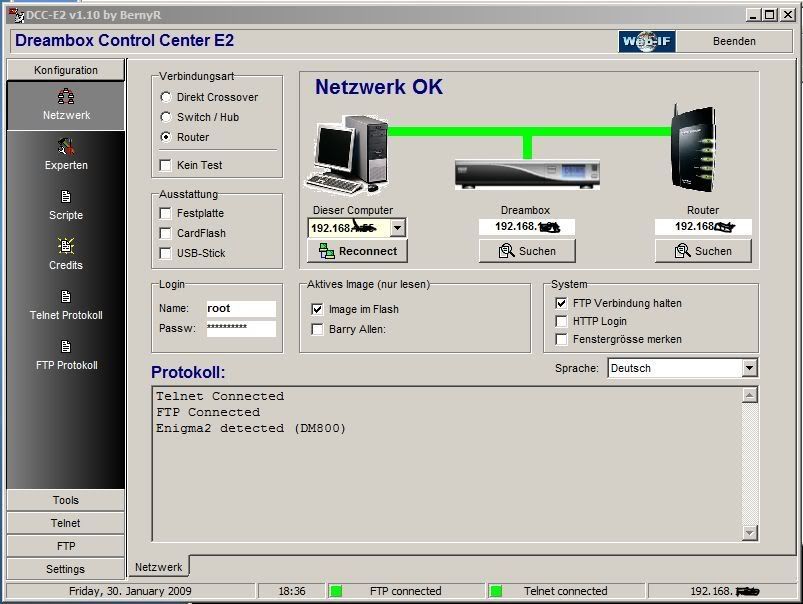Viewport: 803px width, 604px height.
Task: Click 'Netzwerk OK' status heading
Action: pos(379,87)
